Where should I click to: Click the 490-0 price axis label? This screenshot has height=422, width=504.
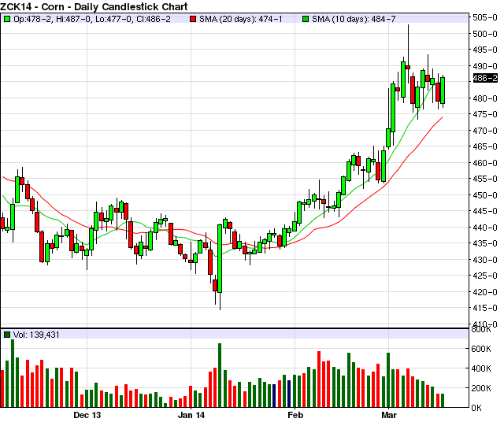[x=485, y=66]
